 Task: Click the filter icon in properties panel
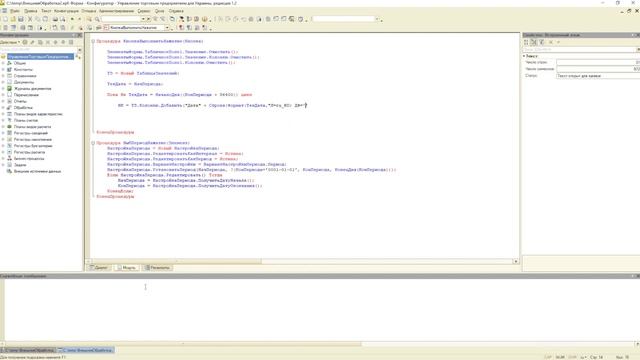point(542,42)
